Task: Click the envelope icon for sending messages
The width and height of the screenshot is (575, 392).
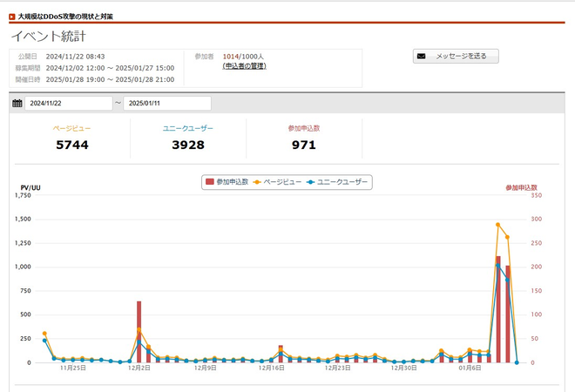Action: pyautogui.click(x=422, y=56)
